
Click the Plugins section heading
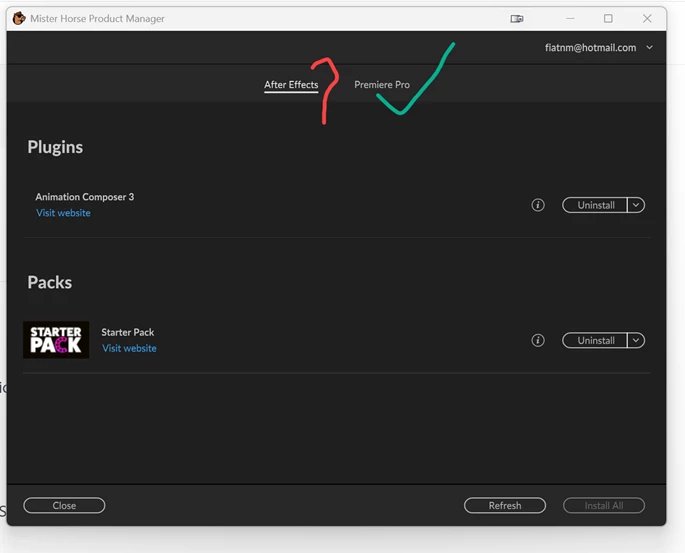(55, 147)
